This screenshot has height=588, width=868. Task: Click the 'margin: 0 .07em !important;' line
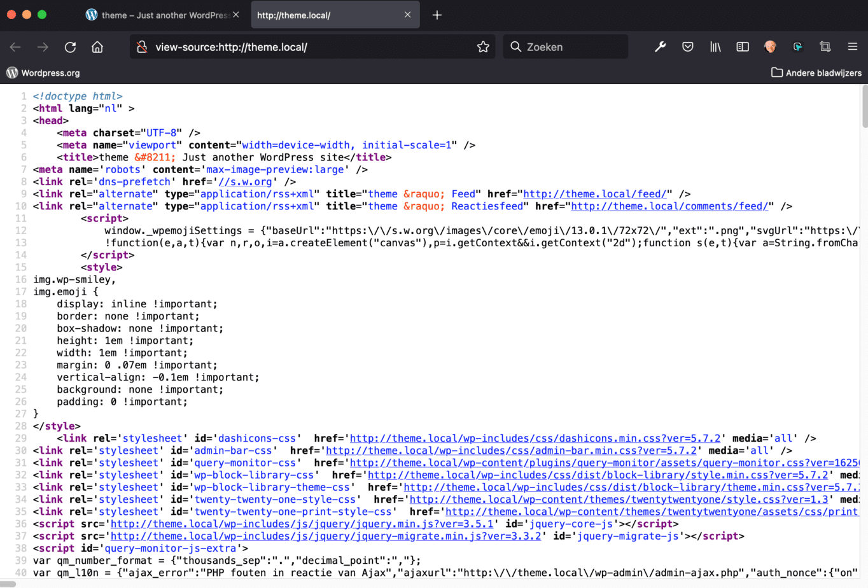[x=137, y=365]
